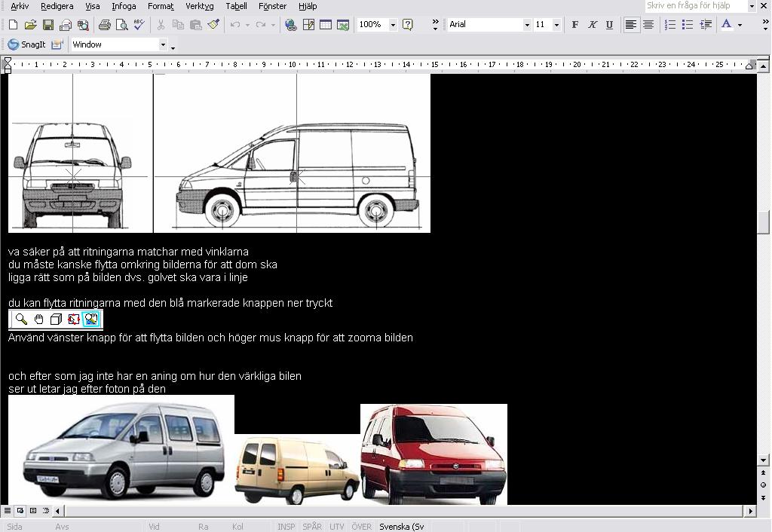Viewport: 772px width, 532px height.
Task: Run spelling and grammar check
Action: [139, 25]
